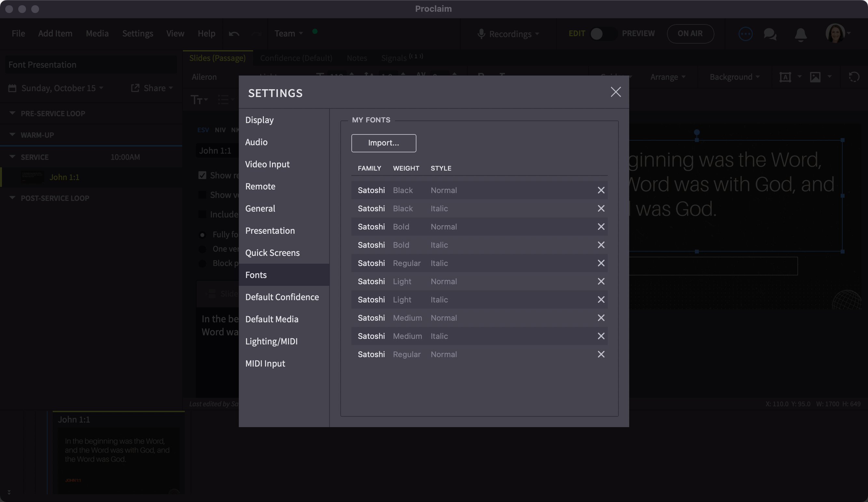This screenshot has height=502, width=868.
Task: Open Default Confidence settings section
Action: (x=284, y=297)
